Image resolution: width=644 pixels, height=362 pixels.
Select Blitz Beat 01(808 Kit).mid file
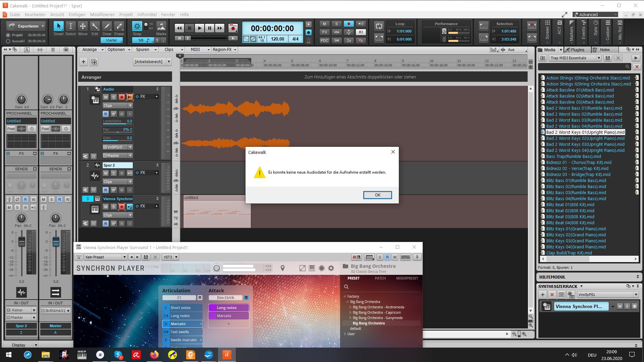pos(570,204)
